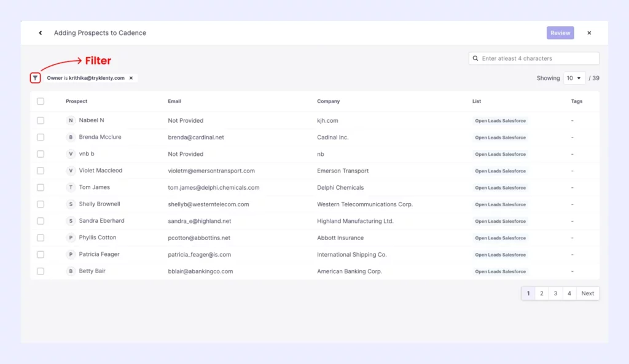Remove the owner filter using its X icon
This screenshot has width=629, height=364.
tap(130, 78)
